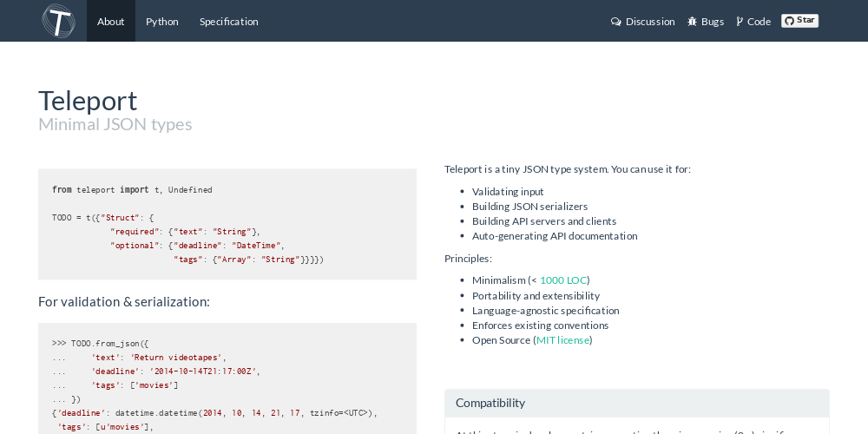
Task: Follow the 1000 LOC link
Action: [563, 280]
